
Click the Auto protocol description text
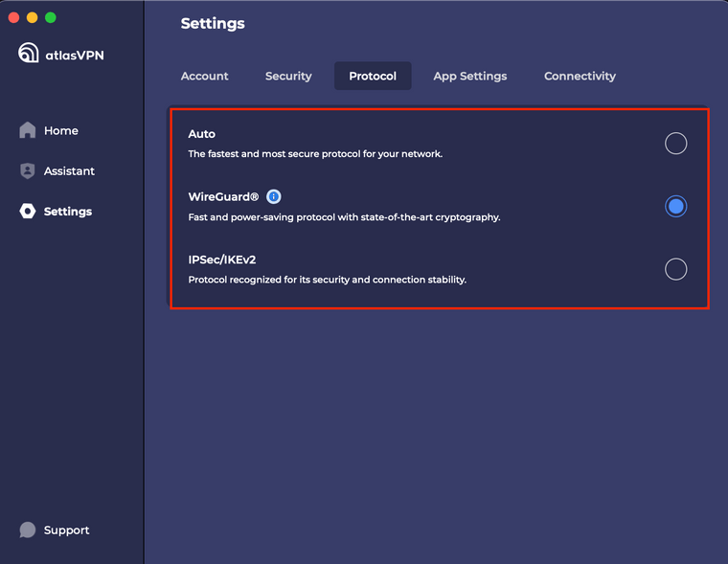pyautogui.click(x=315, y=153)
